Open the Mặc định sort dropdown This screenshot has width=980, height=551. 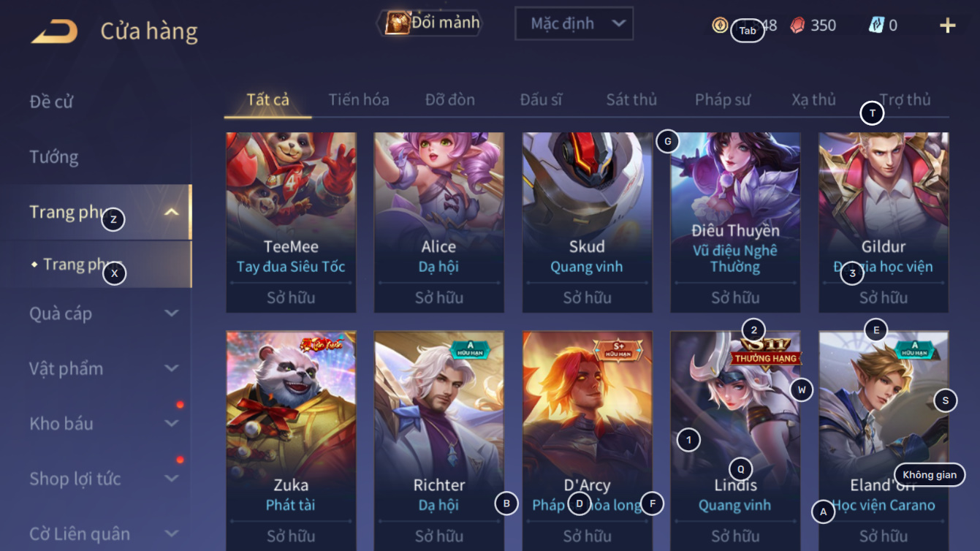[574, 23]
